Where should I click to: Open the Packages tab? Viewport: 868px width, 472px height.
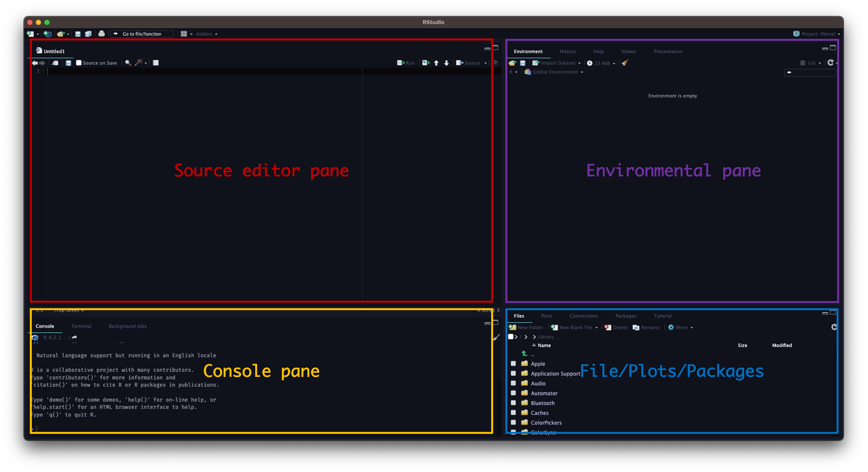625,316
